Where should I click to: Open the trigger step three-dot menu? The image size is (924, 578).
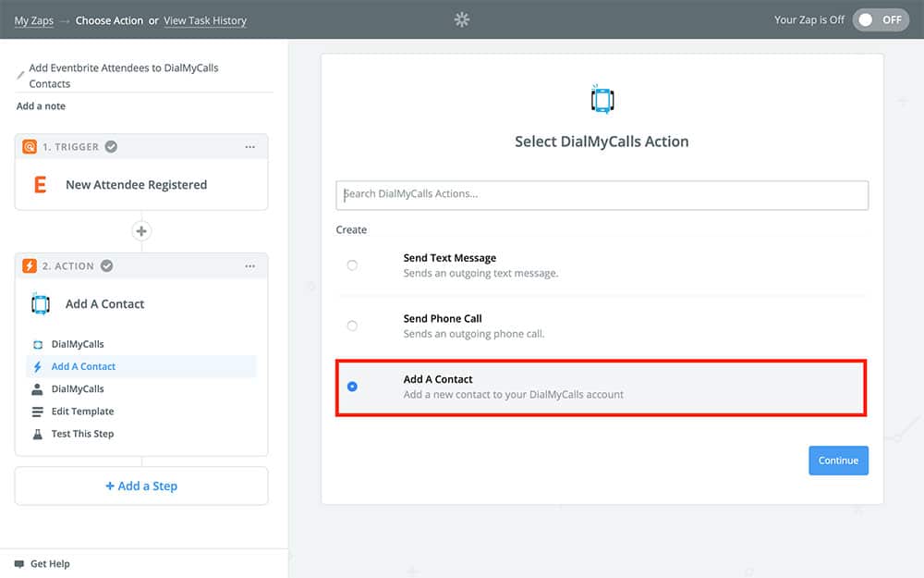(x=249, y=147)
